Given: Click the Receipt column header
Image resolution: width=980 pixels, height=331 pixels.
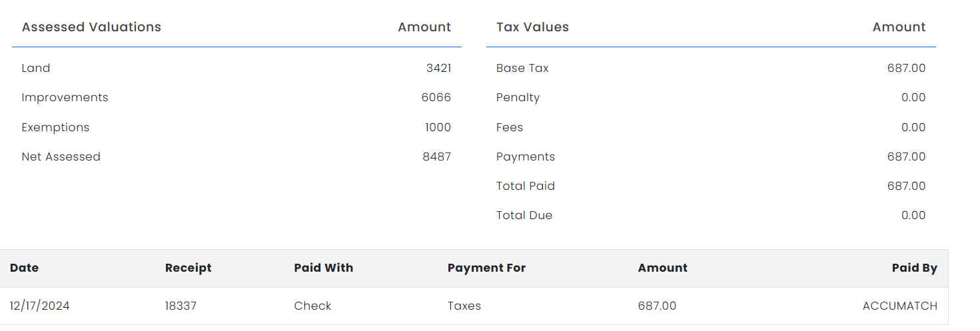Looking at the screenshot, I should (188, 268).
